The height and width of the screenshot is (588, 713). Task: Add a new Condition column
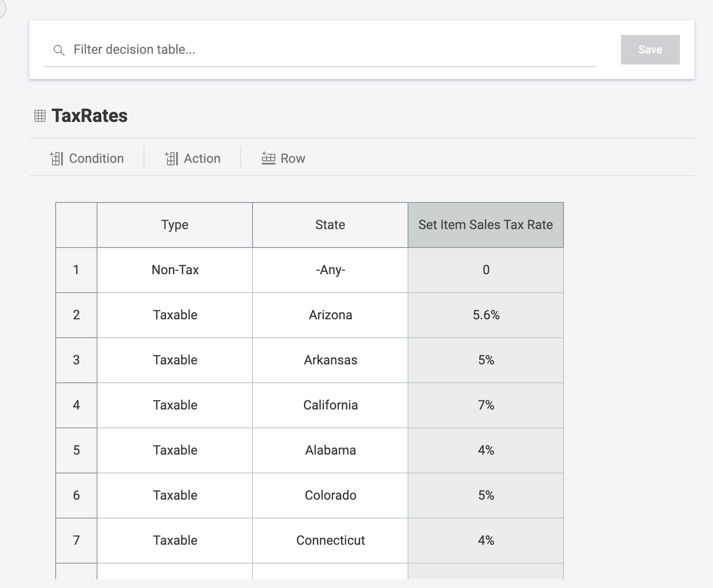pos(87,158)
